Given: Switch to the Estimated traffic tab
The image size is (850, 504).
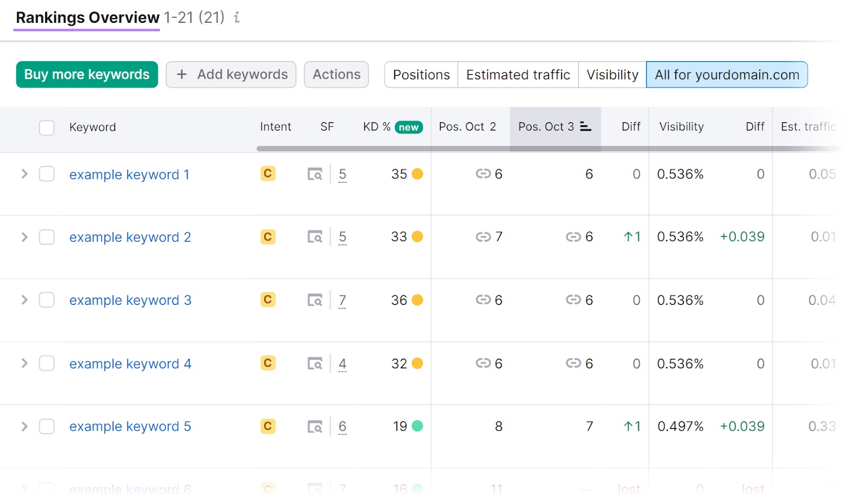Looking at the screenshot, I should [517, 74].
